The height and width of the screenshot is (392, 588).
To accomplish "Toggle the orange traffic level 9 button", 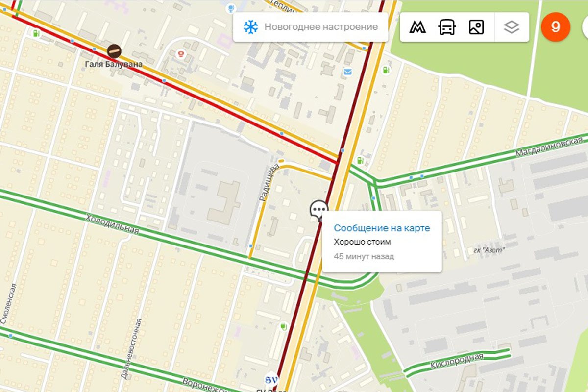I will [556, 27].
